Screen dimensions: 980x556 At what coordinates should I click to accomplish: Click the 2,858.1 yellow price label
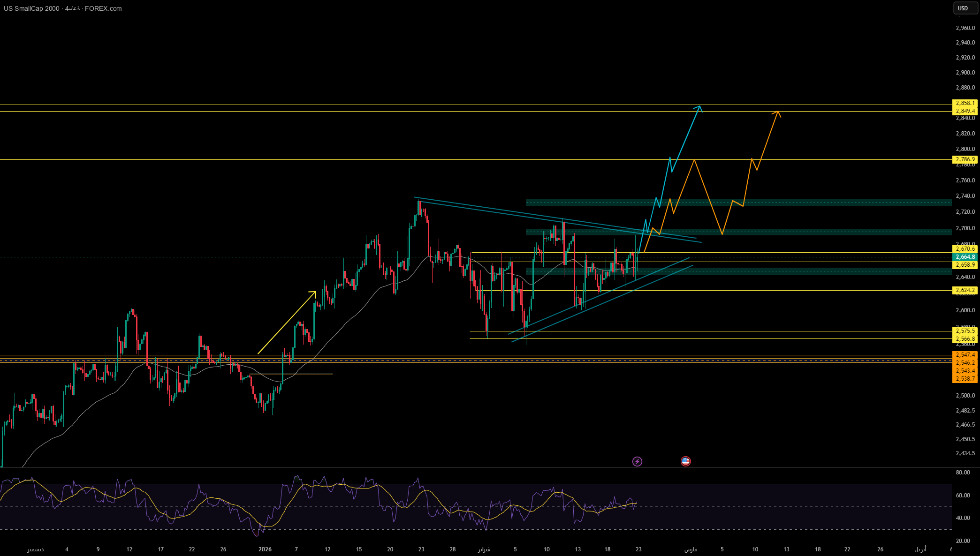pos(965,103)
